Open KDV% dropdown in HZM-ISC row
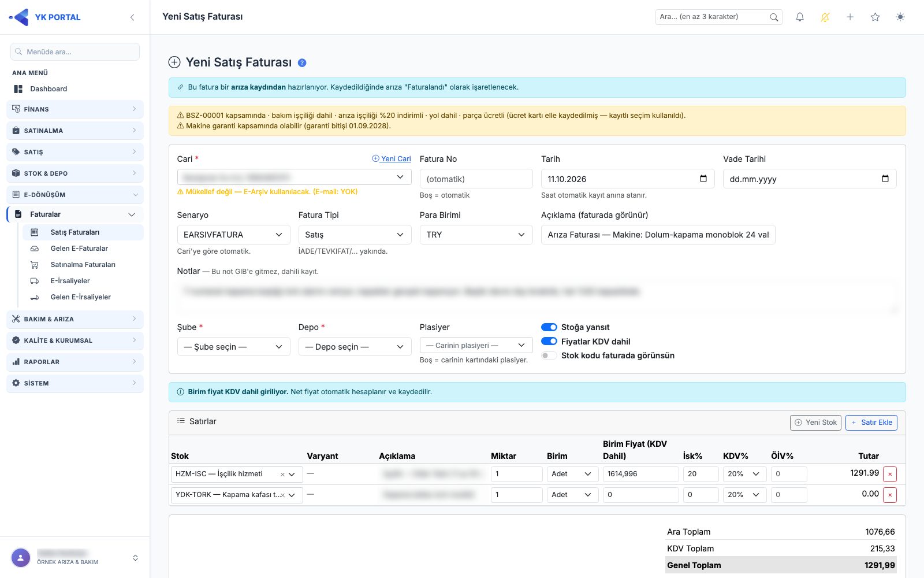 point(744,474)
